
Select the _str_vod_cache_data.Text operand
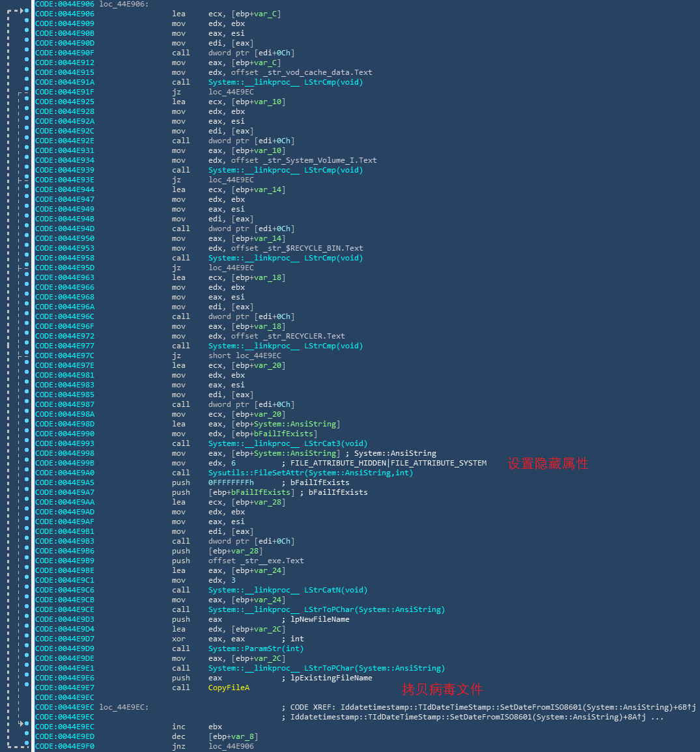301,72
